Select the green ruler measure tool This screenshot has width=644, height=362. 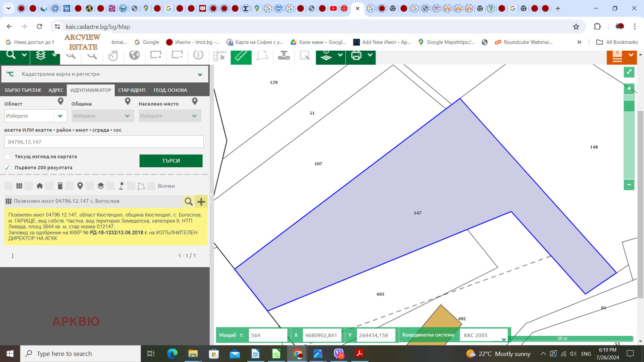click(x=241, y=56)
